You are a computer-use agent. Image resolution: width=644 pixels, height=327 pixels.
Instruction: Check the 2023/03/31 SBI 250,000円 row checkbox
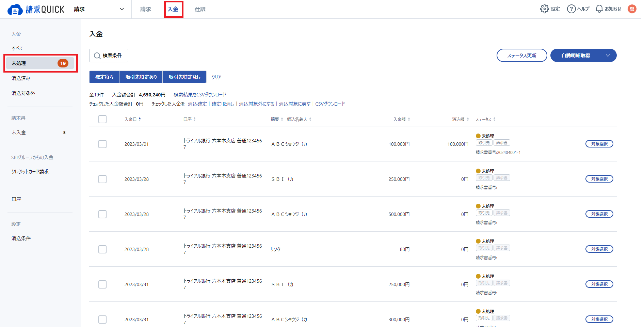[102, 284]
